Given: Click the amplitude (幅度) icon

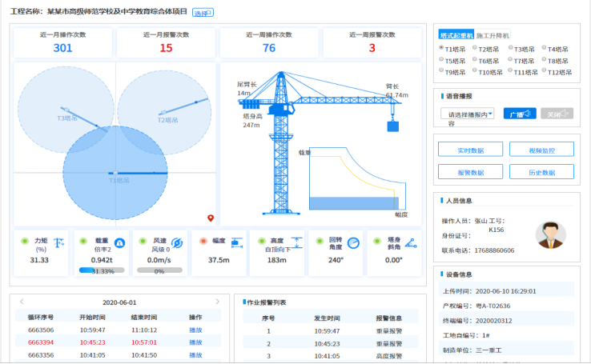Looking at the screenshot, I should point(237,242).
